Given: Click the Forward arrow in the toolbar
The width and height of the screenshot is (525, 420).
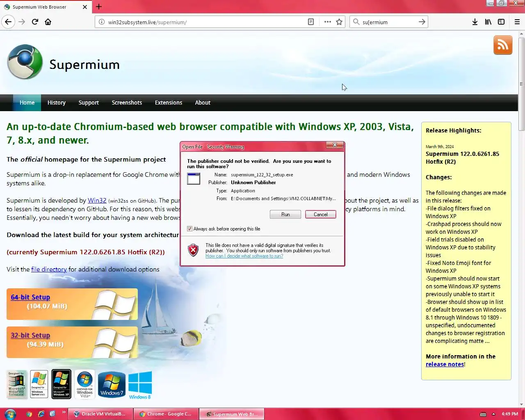Looking at the screenshot, I should 22,22.
